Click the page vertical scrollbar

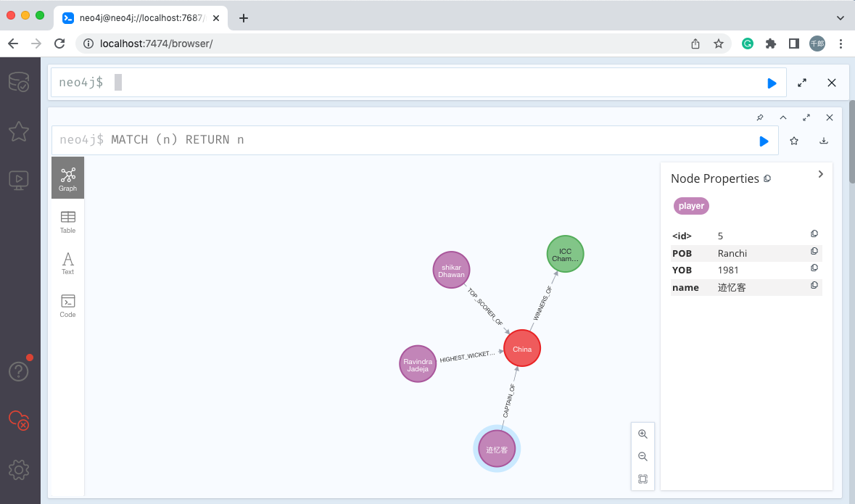click(x=851, y=142)
